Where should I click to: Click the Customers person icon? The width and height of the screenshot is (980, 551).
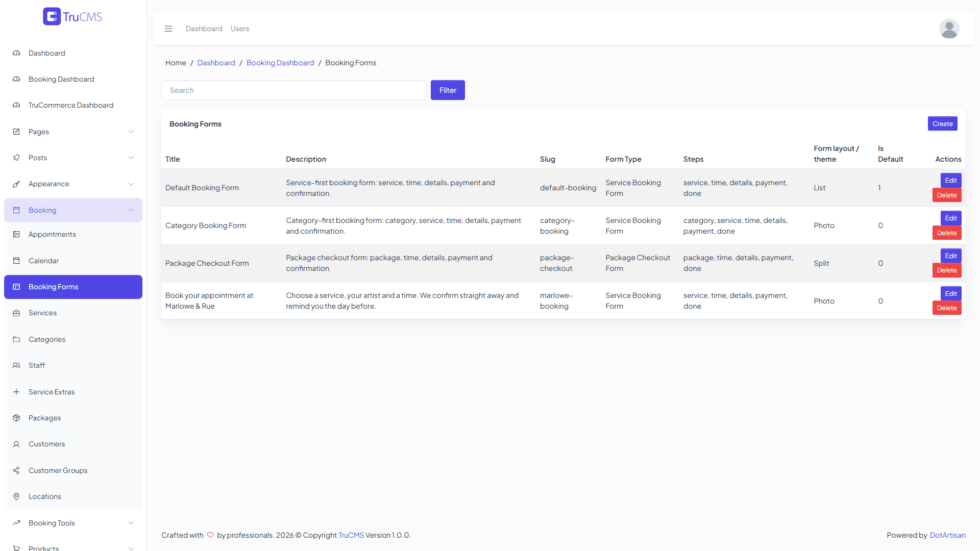pyautogui.click(x=16, y=444)
